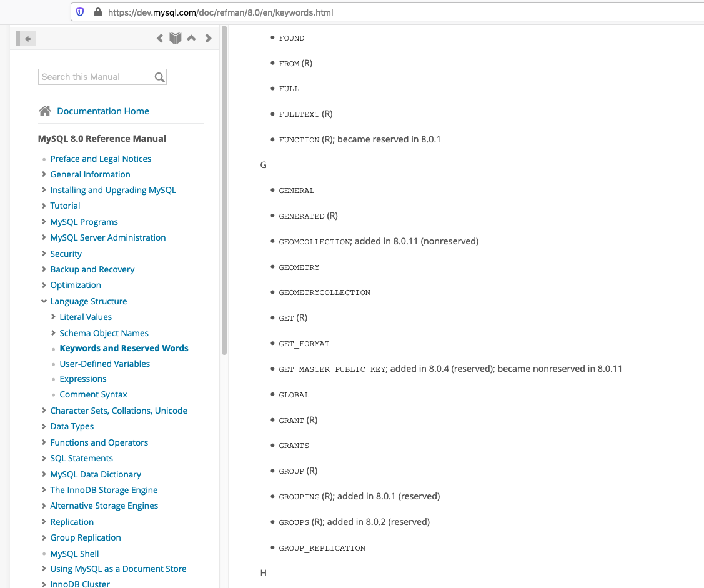Click the FULLTEXT keyword entry

coord(299,114)
